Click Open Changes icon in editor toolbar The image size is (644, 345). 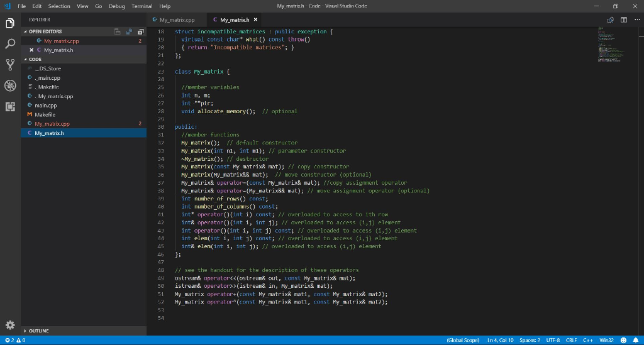610,19
